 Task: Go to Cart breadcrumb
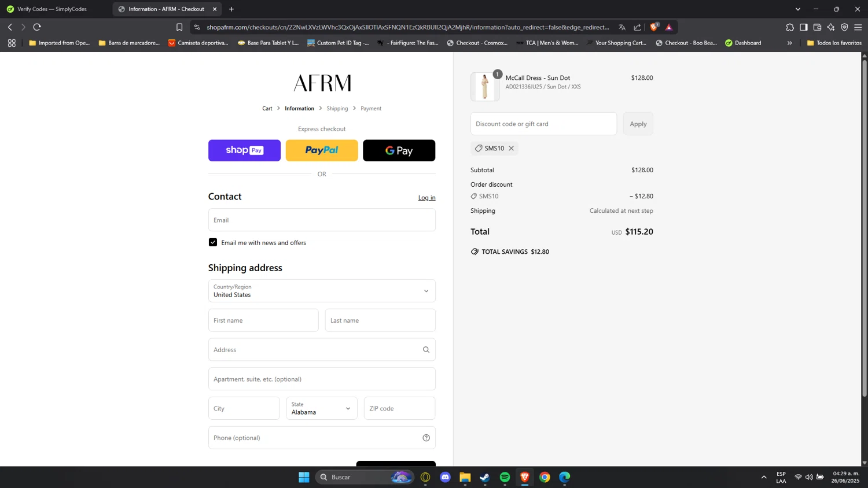tap(267, 109)
